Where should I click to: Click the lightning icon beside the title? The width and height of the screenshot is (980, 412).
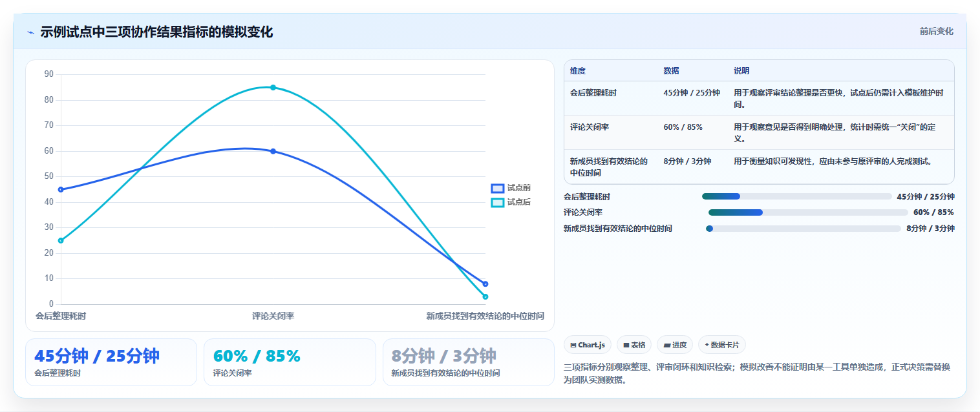[31, 32]
